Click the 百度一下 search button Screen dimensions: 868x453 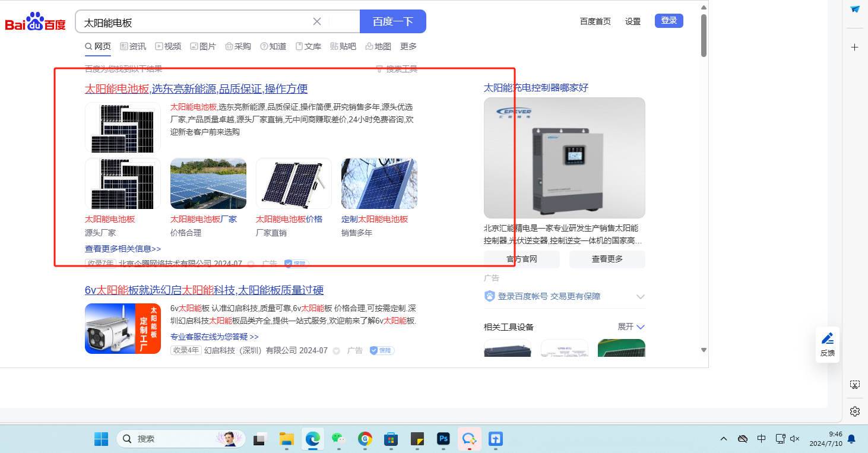pos(393,21)
